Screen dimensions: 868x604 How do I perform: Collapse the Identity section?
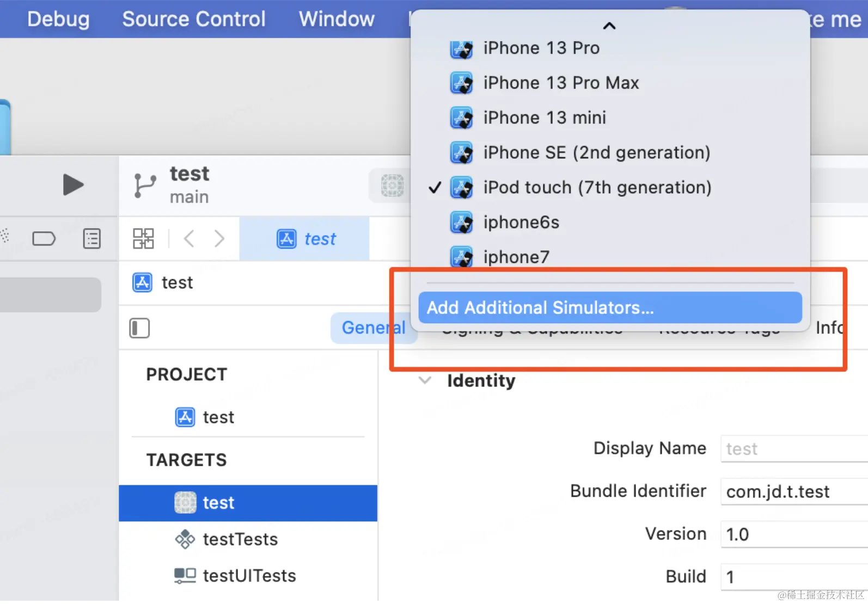[425, 380]
